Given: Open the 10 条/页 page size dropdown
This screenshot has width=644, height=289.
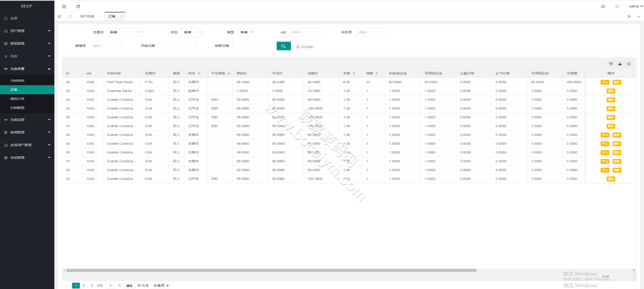Looking at the screenshot, I should (161, 285).
